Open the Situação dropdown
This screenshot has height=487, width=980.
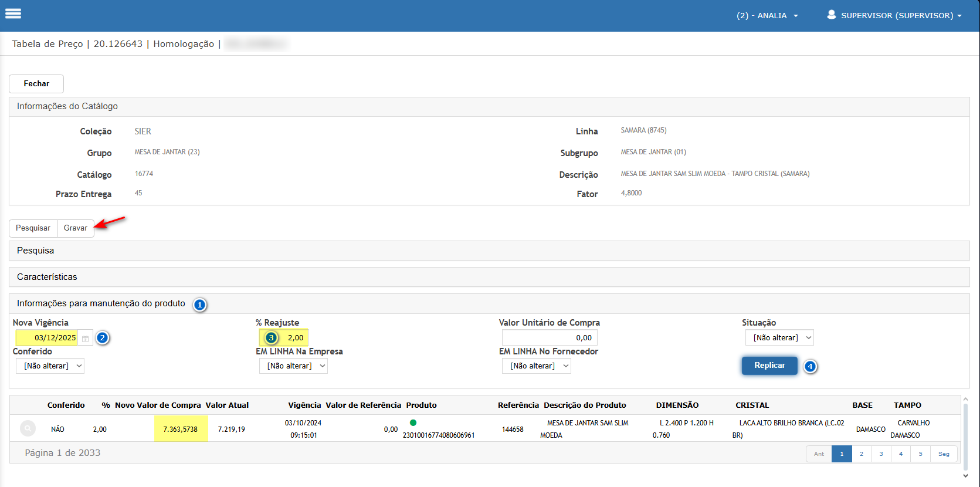tap(779, 338)
